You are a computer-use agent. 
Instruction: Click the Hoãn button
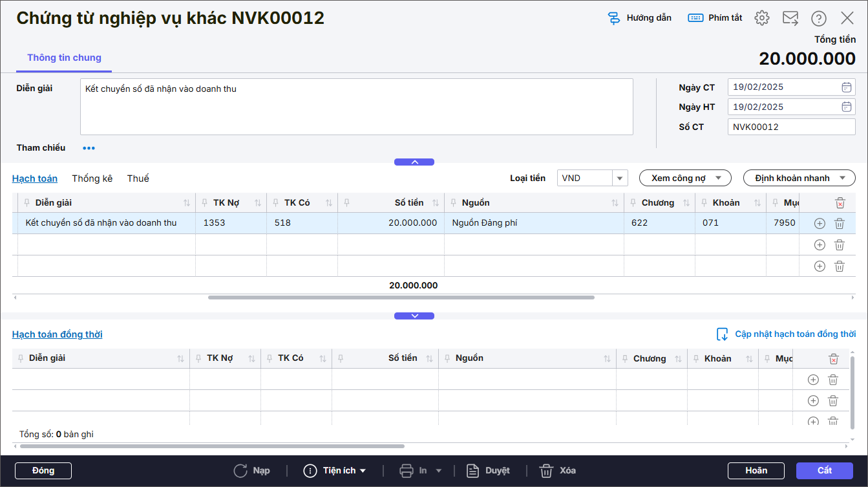756,471
